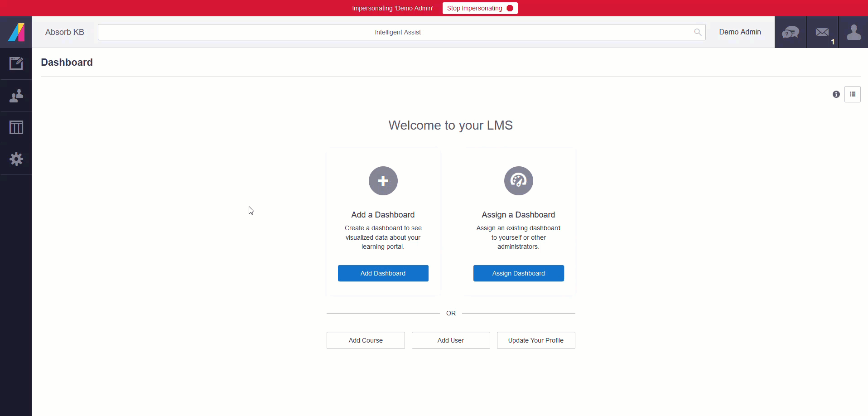This screenshot has height=416, width=868.
Task: Click the Dashboard page heading
Action: click(67, 63)
